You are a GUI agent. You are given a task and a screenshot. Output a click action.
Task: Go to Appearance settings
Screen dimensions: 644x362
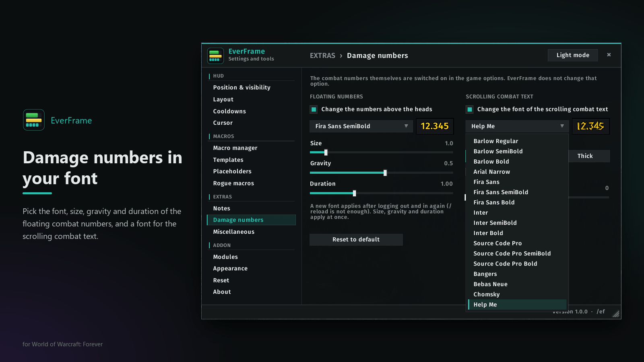[x=251, y=269]
